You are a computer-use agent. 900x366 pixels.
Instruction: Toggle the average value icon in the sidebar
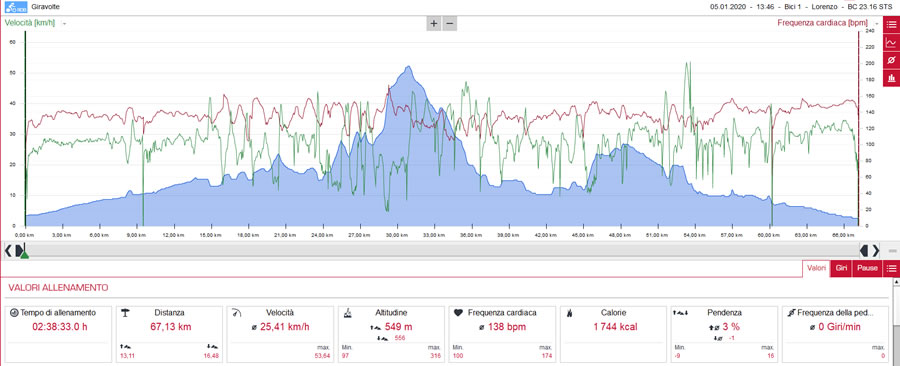pyautogui.click(x=891, y=60)
